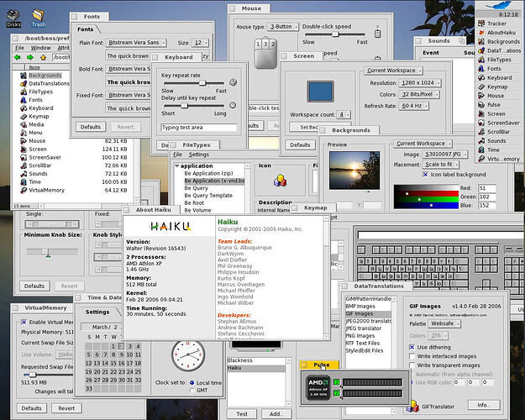Open the Placement Scale to fit dropdown
525x420 pixels.
click(441, 165)
